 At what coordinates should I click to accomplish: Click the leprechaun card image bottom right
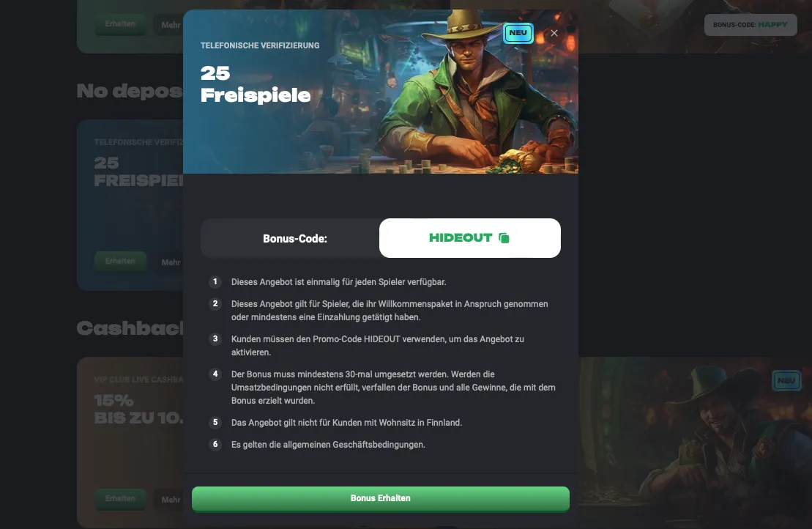tap(694, 443)
